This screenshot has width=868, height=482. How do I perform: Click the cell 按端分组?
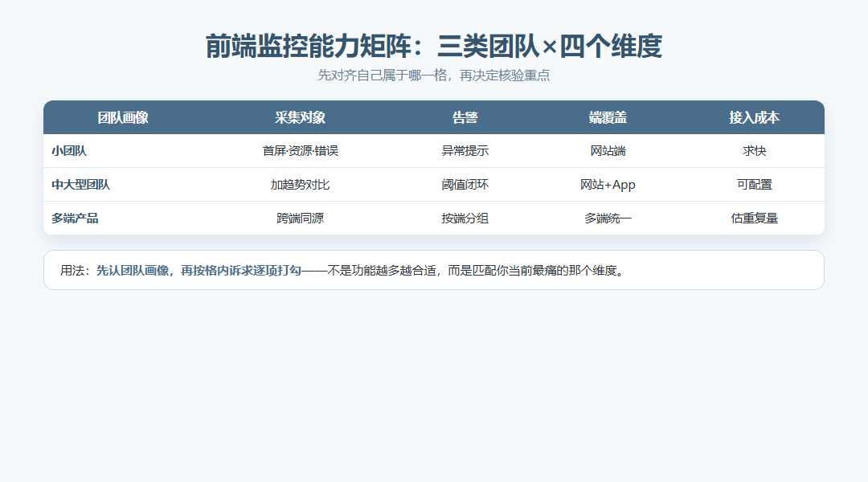pos(465,218)
